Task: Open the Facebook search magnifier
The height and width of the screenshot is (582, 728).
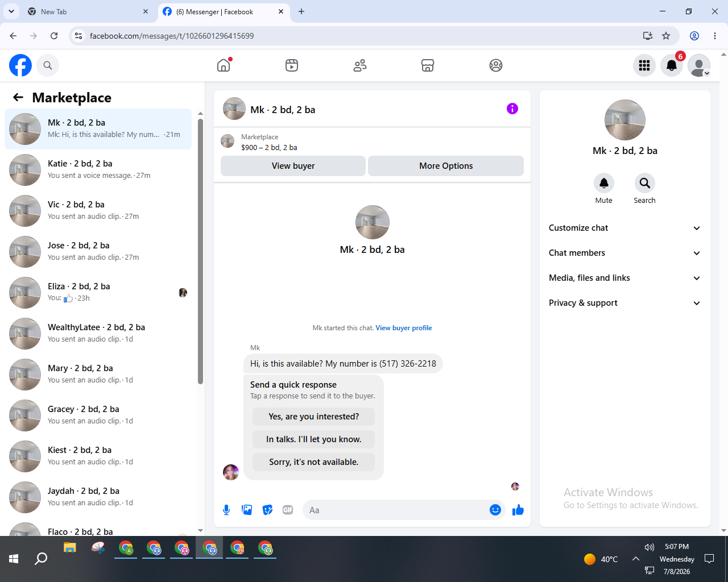Action: coord(48,65)
